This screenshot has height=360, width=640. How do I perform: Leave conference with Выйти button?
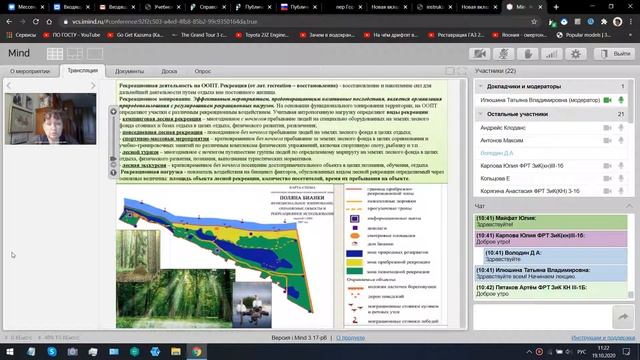coord(615,54)
